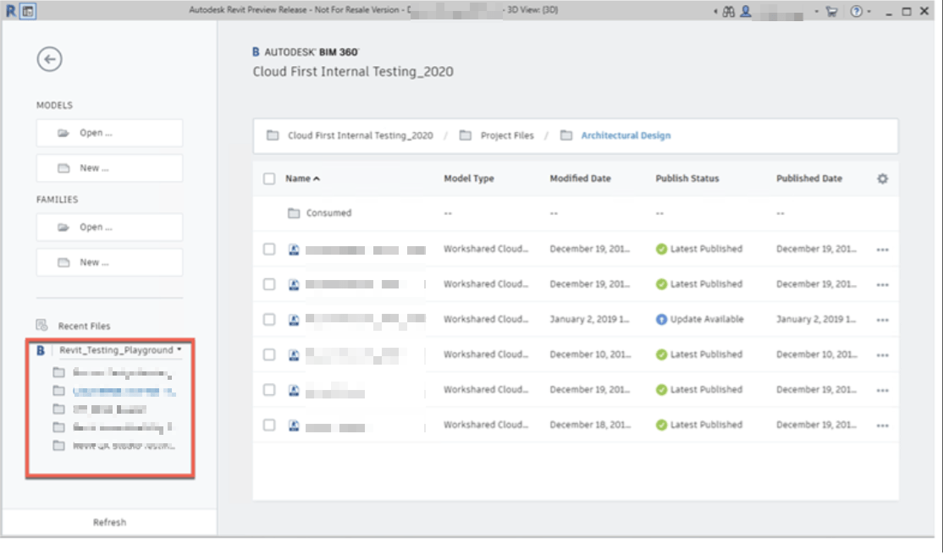Viewport: 943px width, 560px height.
Task: Click the back arrow circle button
Action: click(x=49, y=59)
